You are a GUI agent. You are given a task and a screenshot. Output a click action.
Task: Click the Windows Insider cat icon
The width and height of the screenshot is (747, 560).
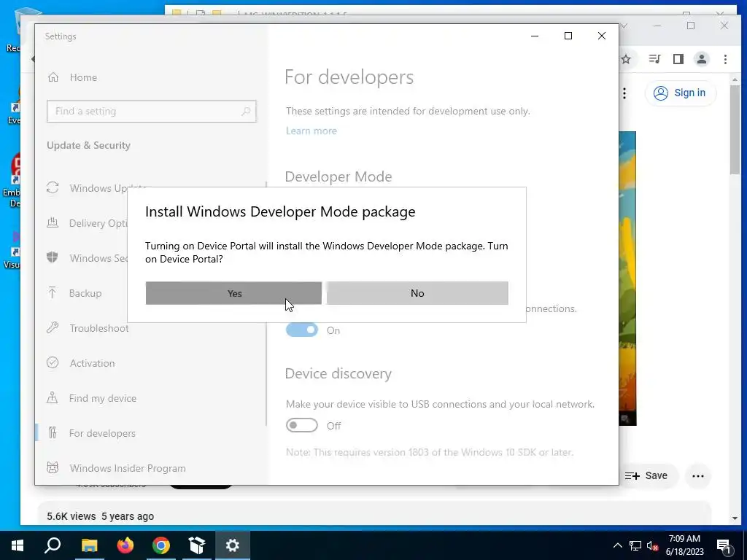pyautogui.click(x=53, y=467)
